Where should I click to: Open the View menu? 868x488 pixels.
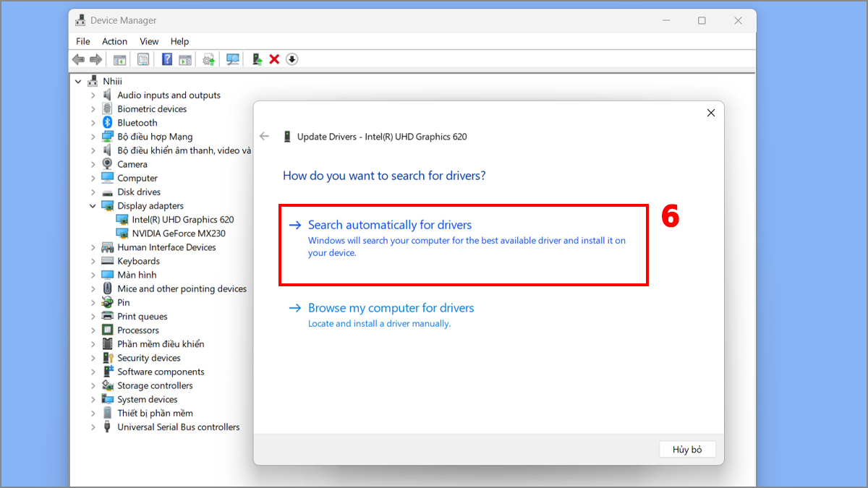click(149, 41)
